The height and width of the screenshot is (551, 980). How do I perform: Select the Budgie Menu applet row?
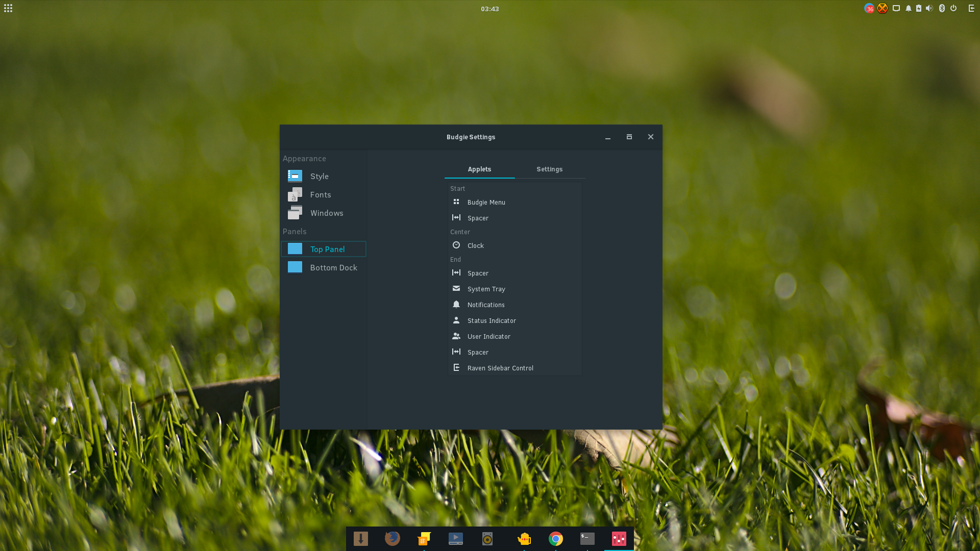pyautogui.click(x=515, y=203)
